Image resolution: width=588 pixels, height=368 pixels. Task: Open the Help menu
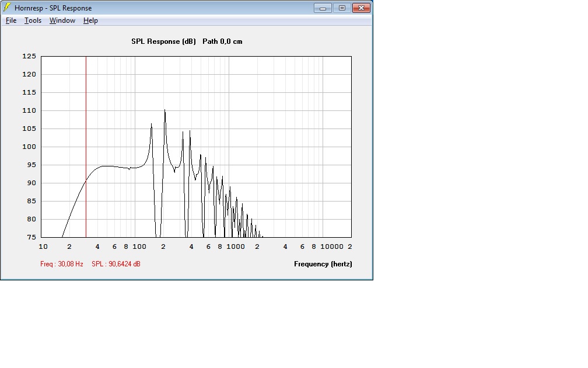pos(90,20)
